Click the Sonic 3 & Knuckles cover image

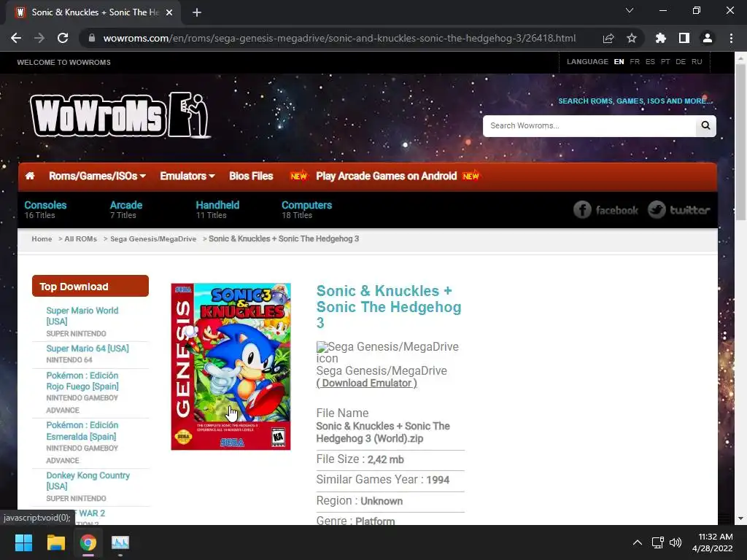(x=231, y=367)
